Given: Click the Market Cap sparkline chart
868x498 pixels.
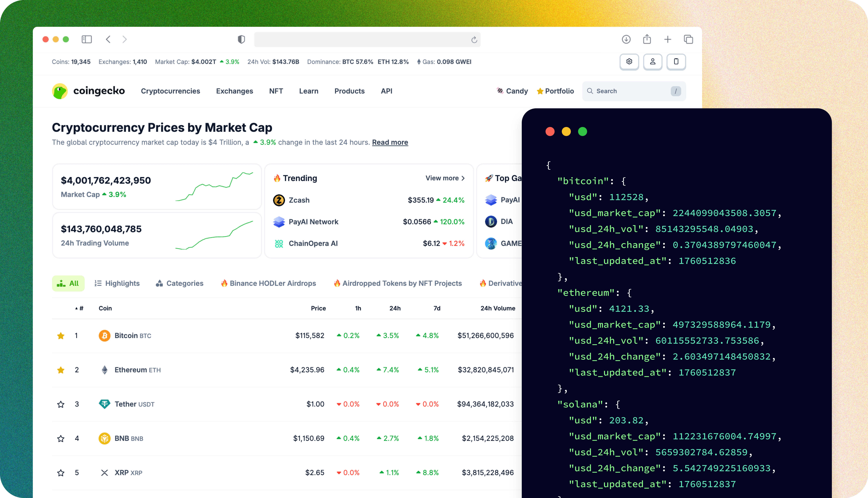Looking at the screenshot, I should click(x=214, y=186).
